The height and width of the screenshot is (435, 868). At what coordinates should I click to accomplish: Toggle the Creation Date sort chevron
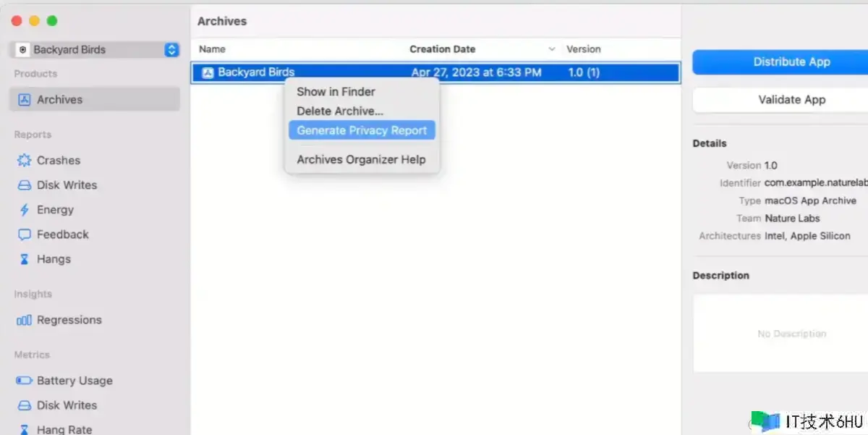click(552, 49)
